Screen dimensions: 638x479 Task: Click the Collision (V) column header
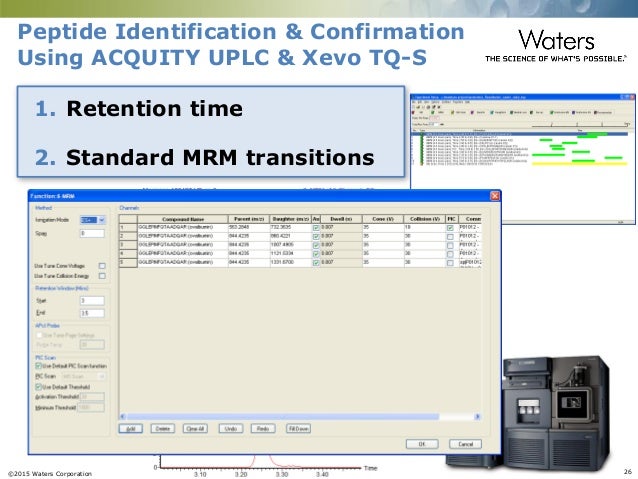coord(425,219)
